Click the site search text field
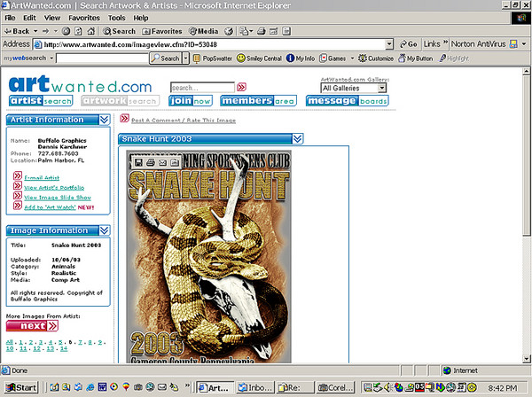The image size is (532, 397). 202,88
